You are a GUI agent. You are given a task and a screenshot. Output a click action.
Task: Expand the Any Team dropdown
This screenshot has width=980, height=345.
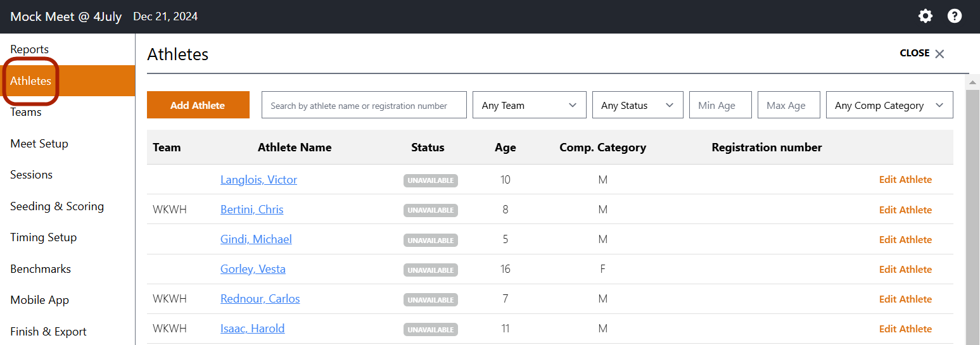530,105
